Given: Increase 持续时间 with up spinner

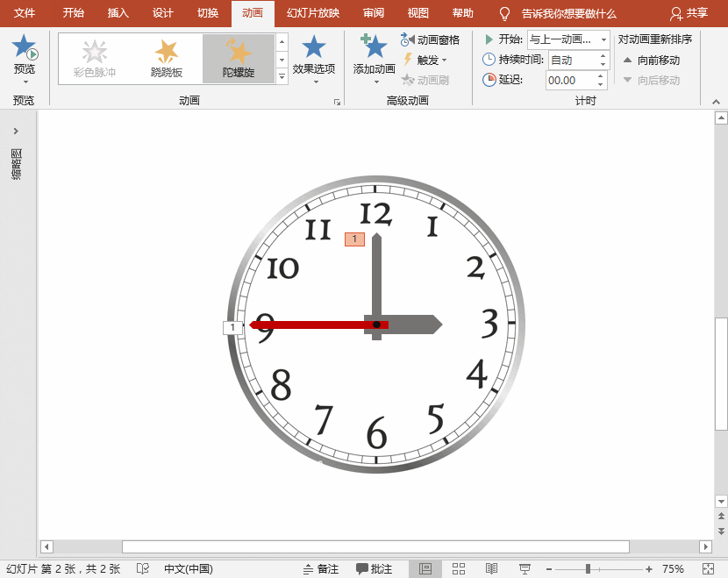Looking at the screenshot, I should tap(603, 55).
